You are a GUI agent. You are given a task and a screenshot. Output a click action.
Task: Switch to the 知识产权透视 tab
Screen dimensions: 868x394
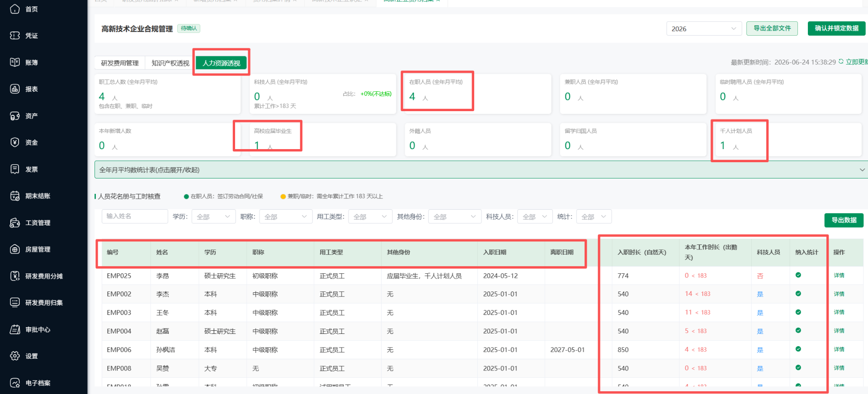pyautogui.click(x=170, y=63)
